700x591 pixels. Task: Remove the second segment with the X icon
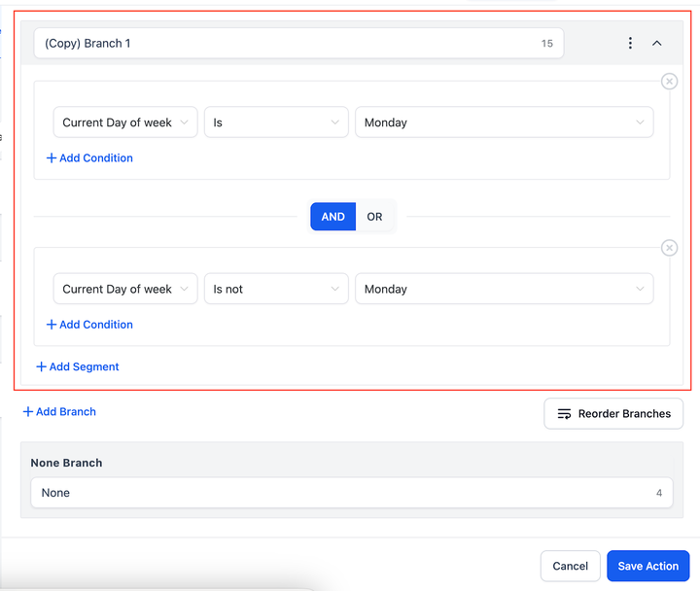tap(669, 248)
